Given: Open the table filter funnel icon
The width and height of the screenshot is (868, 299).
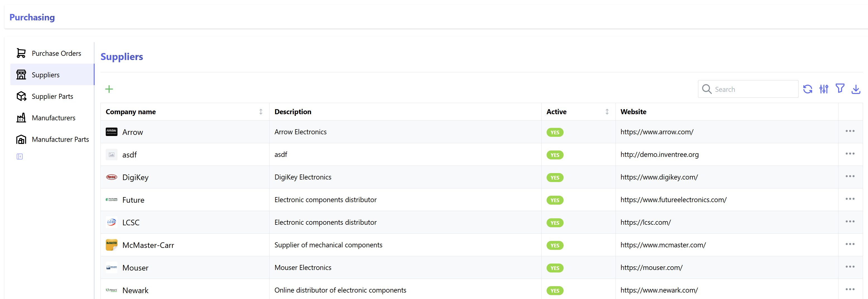Looking at the screenshot, I should [x=840, y=89].
